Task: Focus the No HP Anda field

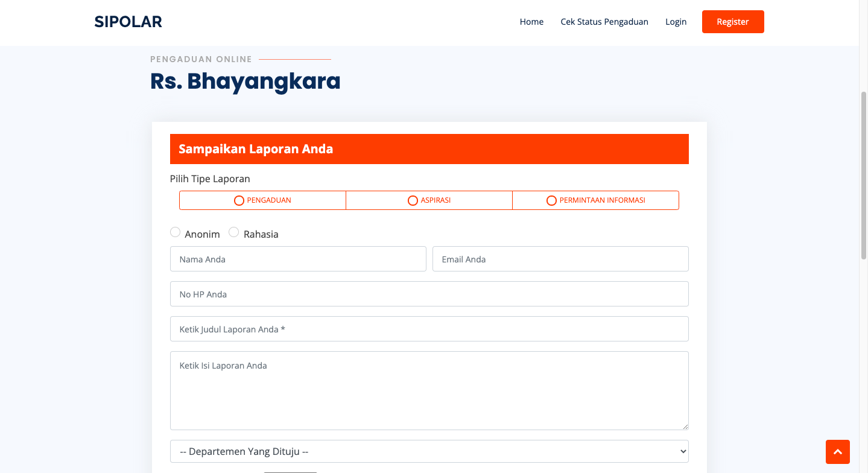Action: coord(429,294)
